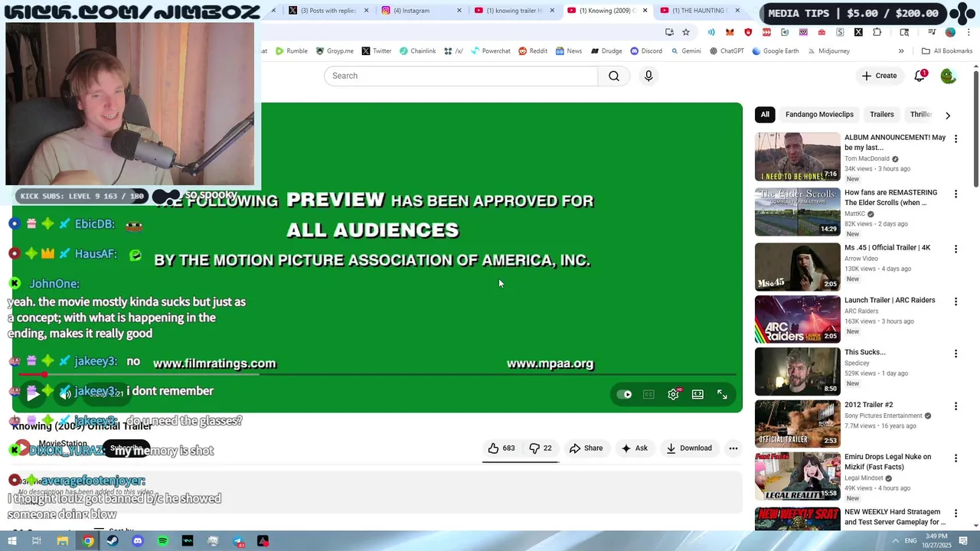
Task: Open options for ALBUM ANNOUNCEMENT video
Action: pos(955,139)
